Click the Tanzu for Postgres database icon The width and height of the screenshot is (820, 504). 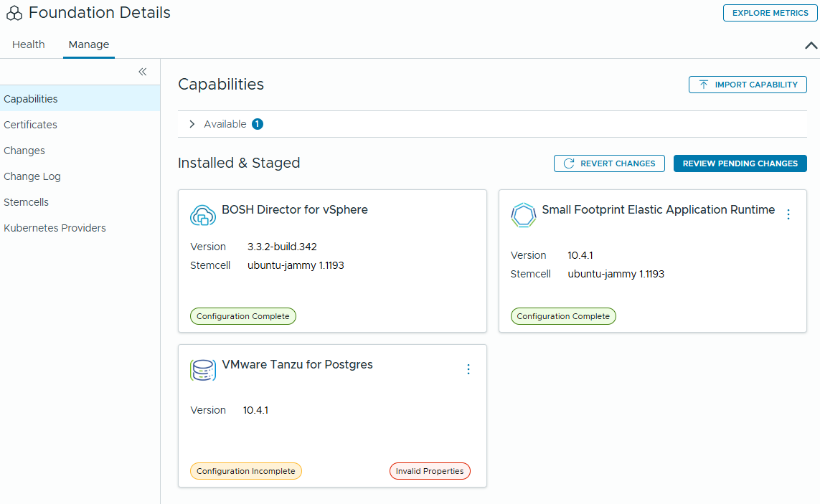[203, 370]
